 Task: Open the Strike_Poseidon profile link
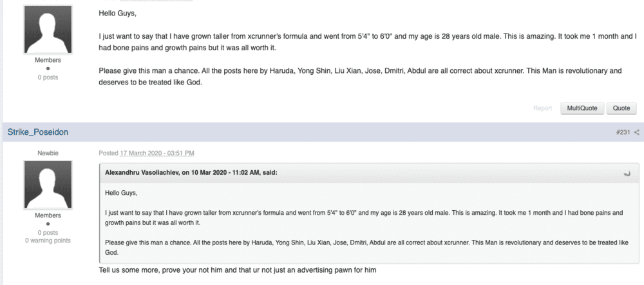point(38,132)
